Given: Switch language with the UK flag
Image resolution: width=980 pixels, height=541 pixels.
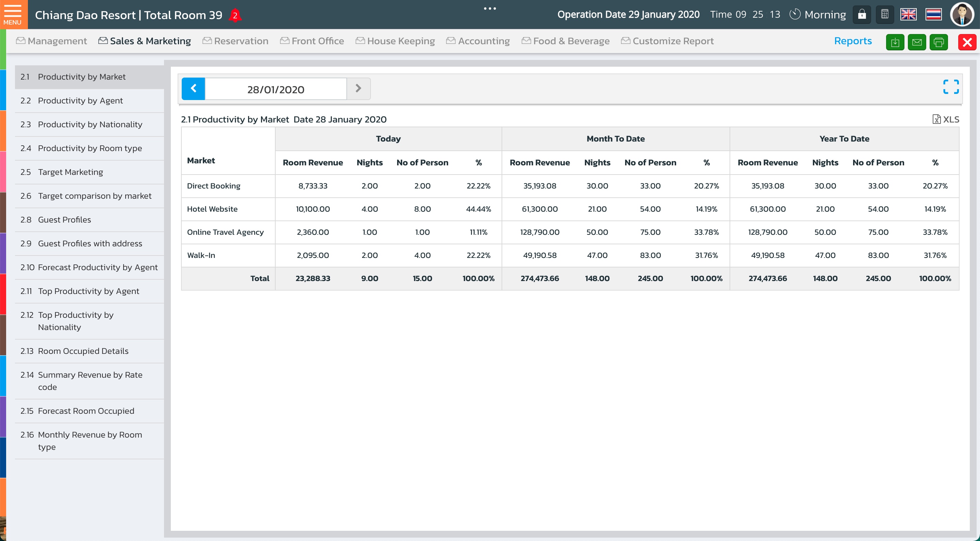Looking at the screenshot, I should tap(908, 15).
